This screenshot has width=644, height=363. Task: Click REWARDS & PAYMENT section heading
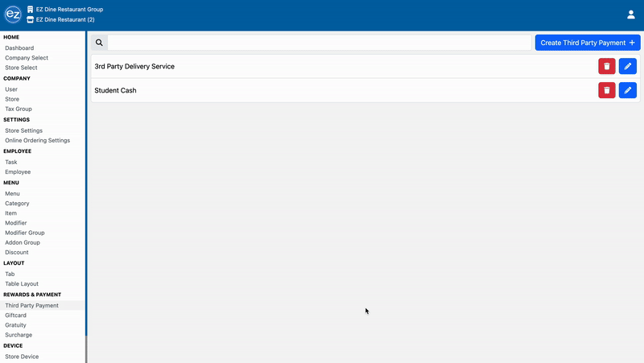pos(32,295)
